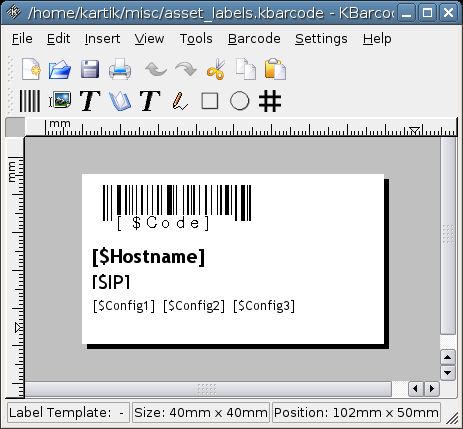The height and width of the screenshot is (429, 463).
Task: Redo the action in the toolbar
Action: tap(186, 69)
